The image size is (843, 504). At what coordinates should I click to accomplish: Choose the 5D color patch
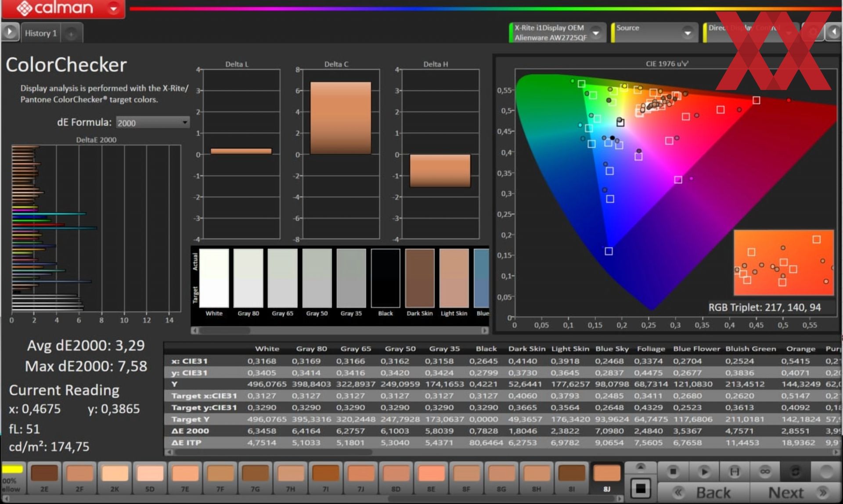point(150,478)
